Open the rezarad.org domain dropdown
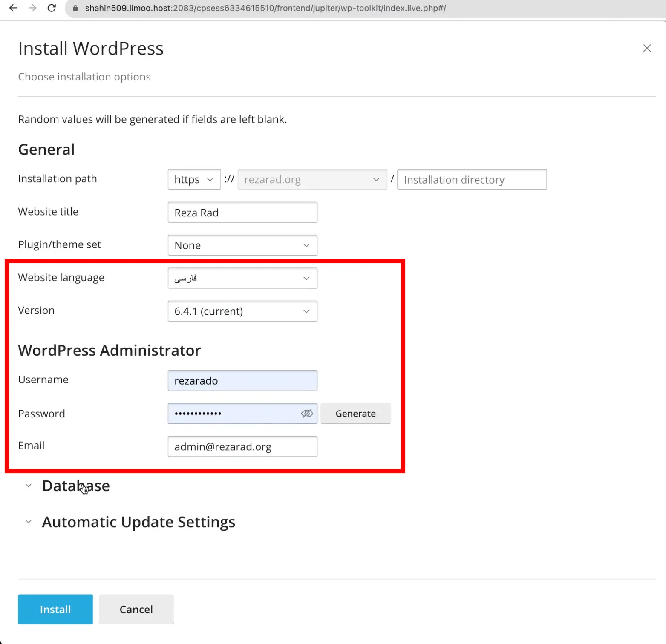Viewport: 666px width, 644px height. coord(312,179)
